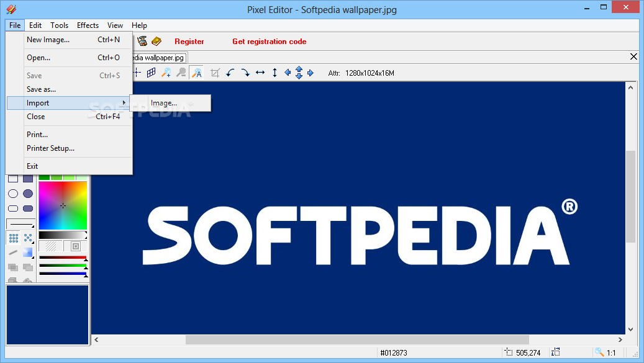Open the gradient fill style dropdown
The image size is (644, 363).
[x=28, y=253]
